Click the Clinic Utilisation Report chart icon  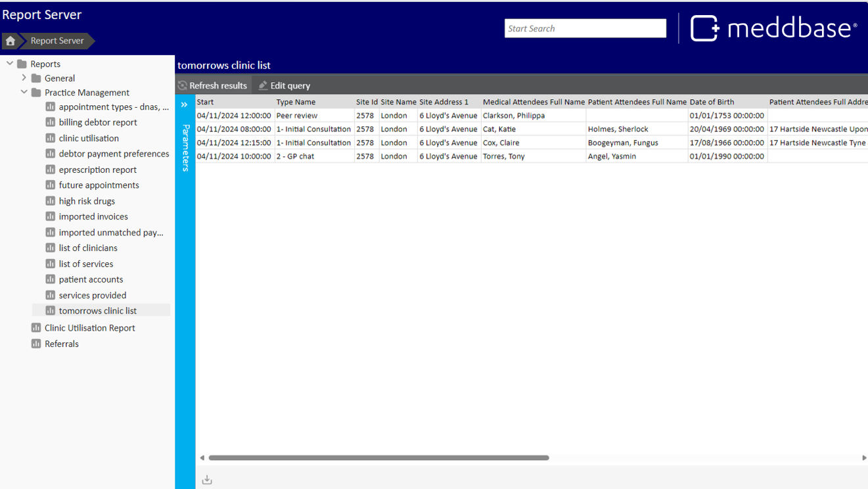click(36, 327)
